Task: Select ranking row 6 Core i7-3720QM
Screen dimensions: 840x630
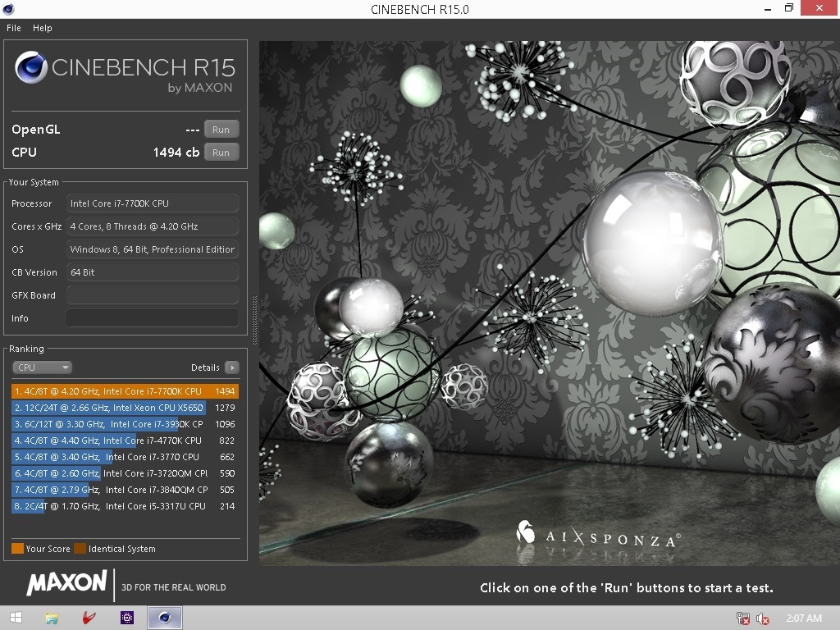Action: [x=125, y=473]
